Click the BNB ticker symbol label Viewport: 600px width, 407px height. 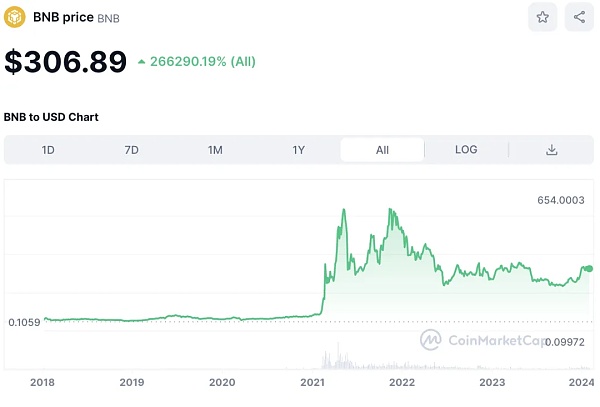[x=108, y=18]
